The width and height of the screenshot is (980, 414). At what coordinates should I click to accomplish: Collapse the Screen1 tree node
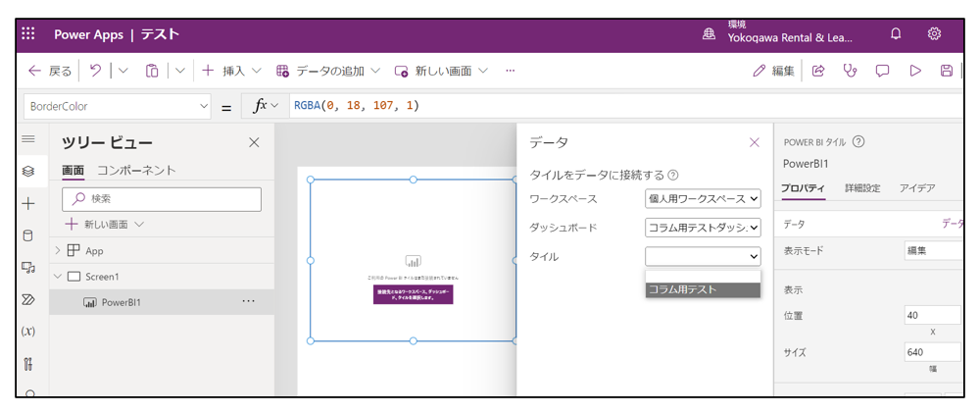[x=58, y=277]
